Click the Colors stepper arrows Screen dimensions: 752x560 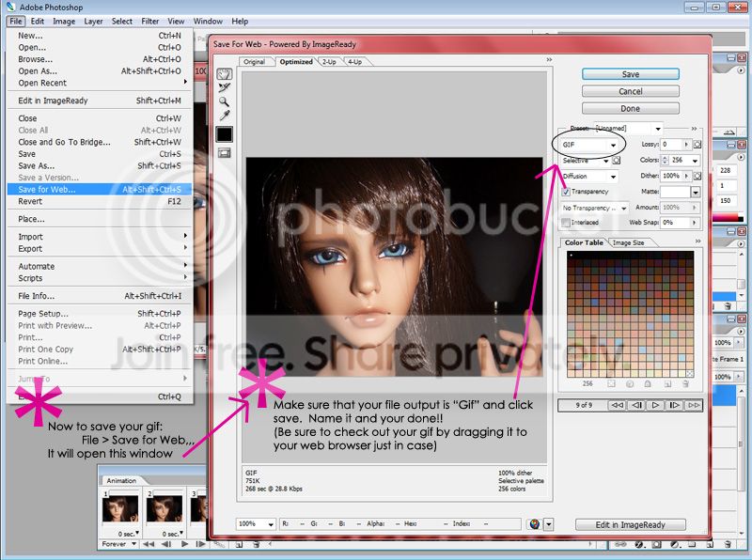665,161
